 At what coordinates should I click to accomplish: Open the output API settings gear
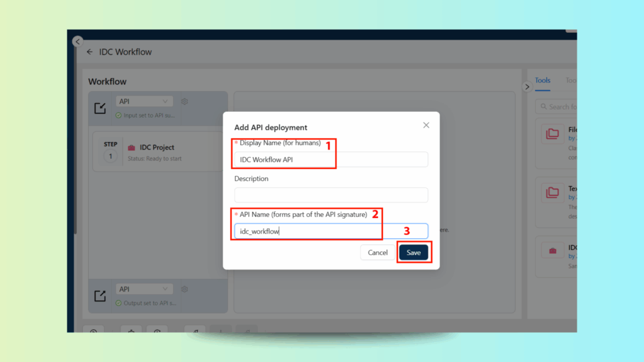tap(184, 289)
